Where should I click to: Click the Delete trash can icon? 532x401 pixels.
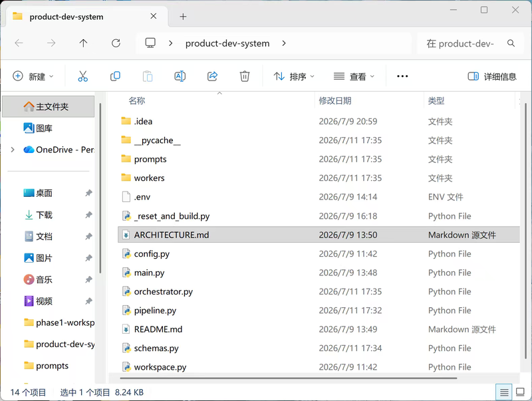click(245, 76)
